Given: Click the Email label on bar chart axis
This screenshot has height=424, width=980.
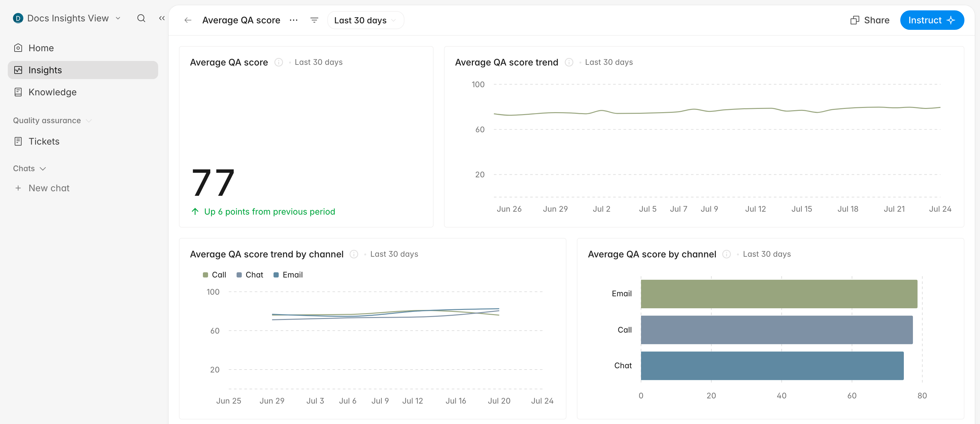Looking at the screenshot, I should click(622, 293).
